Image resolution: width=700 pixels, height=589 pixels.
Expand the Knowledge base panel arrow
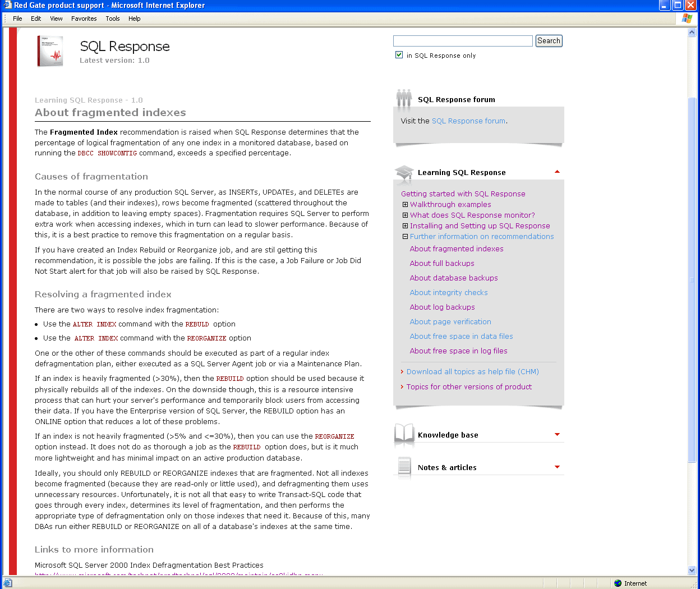pos(557,434)
